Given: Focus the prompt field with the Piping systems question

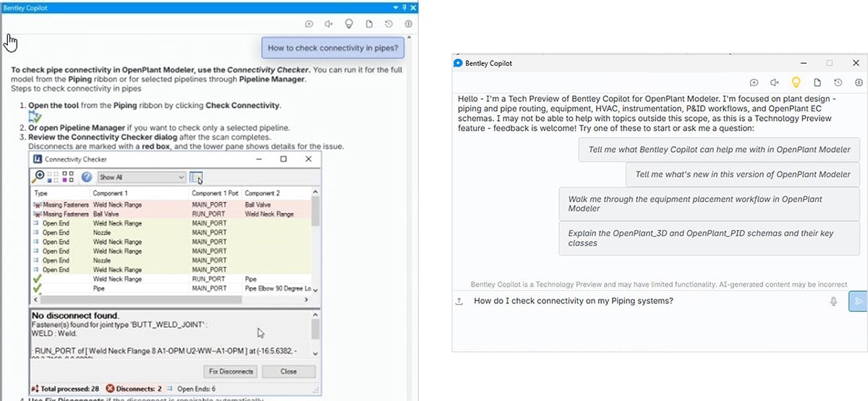Looking at the screenshot, I should 647,301.
